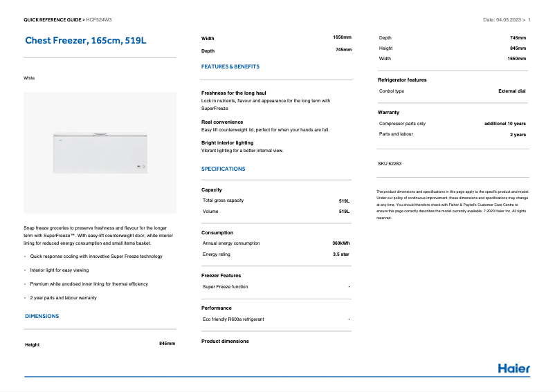Click the SPECIFICATIONS section heading
The height and width of the screenshot is (392, 555).
[x=223, y=169]
